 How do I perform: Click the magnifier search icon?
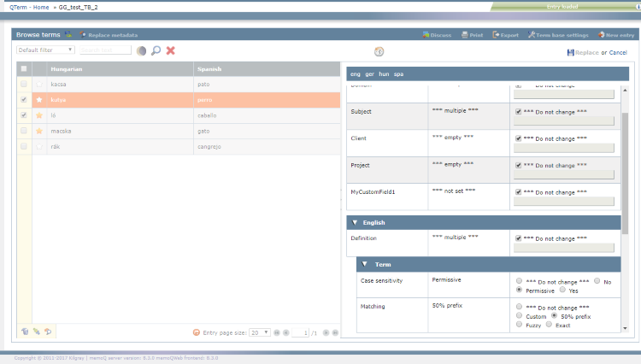(156, 50)
